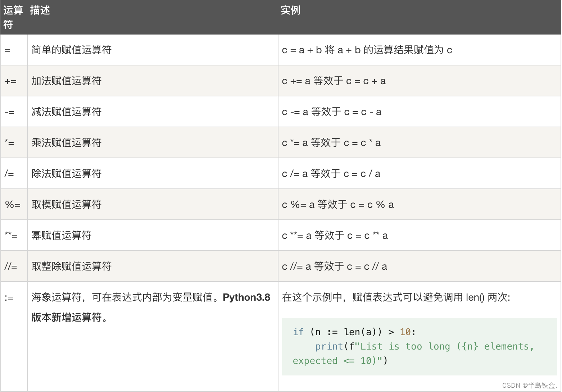Viewport: 562px width, 392px height.
Task: Click the 实例 column header
Action: coord(290,10)
